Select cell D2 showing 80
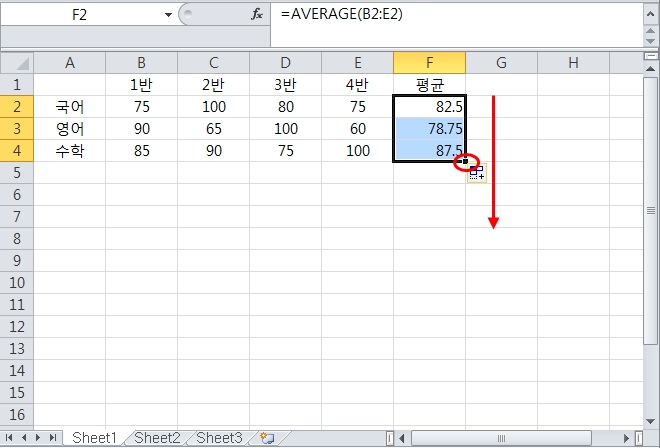Screen dimensions: 660x448 286,107
